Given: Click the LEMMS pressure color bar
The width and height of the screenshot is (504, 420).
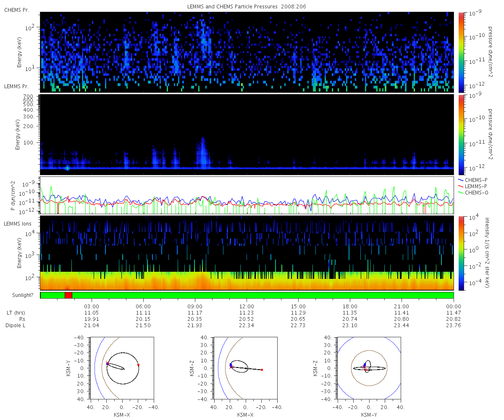Looking at the screenshot, I should coord(461,134).
